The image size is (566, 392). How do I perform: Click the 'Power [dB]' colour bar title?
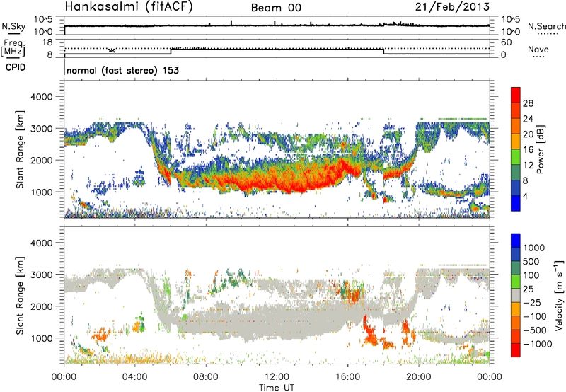pyautogui.click(x=540, y=149)
